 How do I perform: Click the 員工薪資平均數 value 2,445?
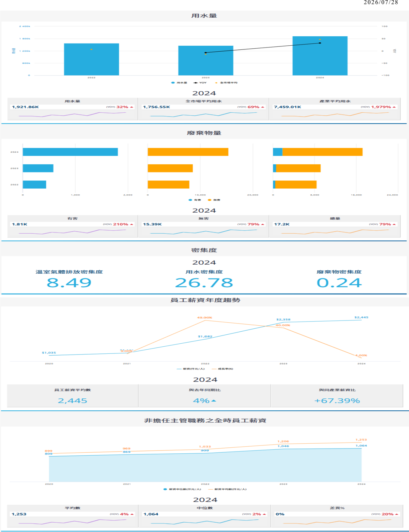point(73,401)
